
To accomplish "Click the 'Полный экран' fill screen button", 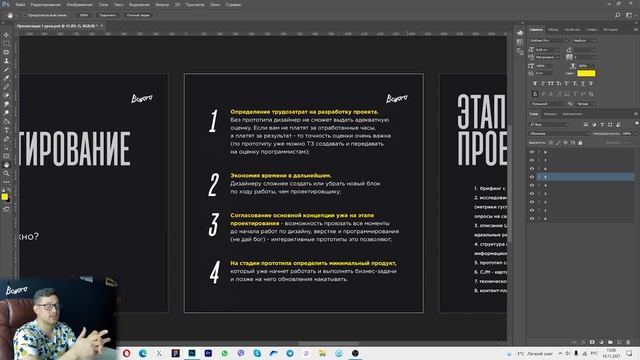I will (138, 15).
